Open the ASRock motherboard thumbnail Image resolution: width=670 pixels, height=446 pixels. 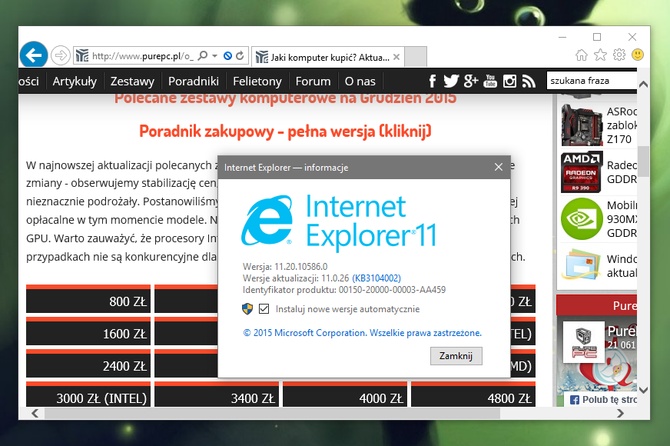click(581, 125)
